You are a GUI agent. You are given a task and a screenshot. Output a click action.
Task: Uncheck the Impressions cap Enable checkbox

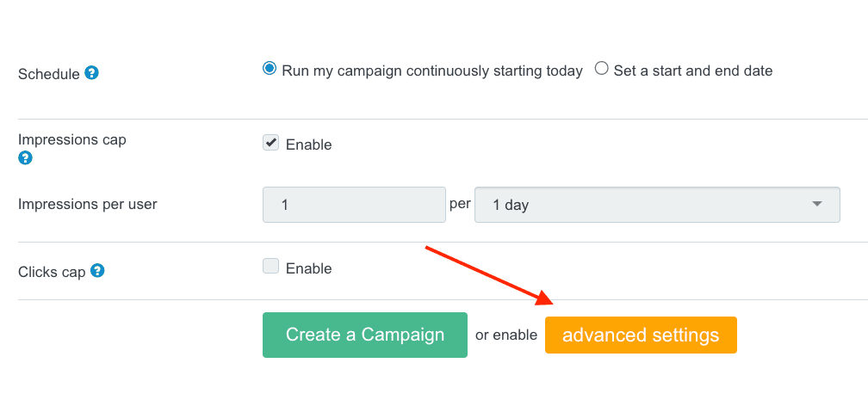click(x=271, y=144)
